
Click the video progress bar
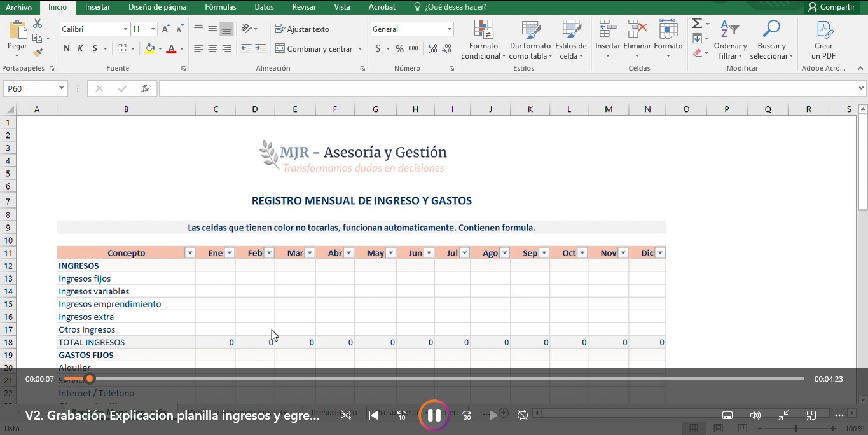tap(434, 378)
